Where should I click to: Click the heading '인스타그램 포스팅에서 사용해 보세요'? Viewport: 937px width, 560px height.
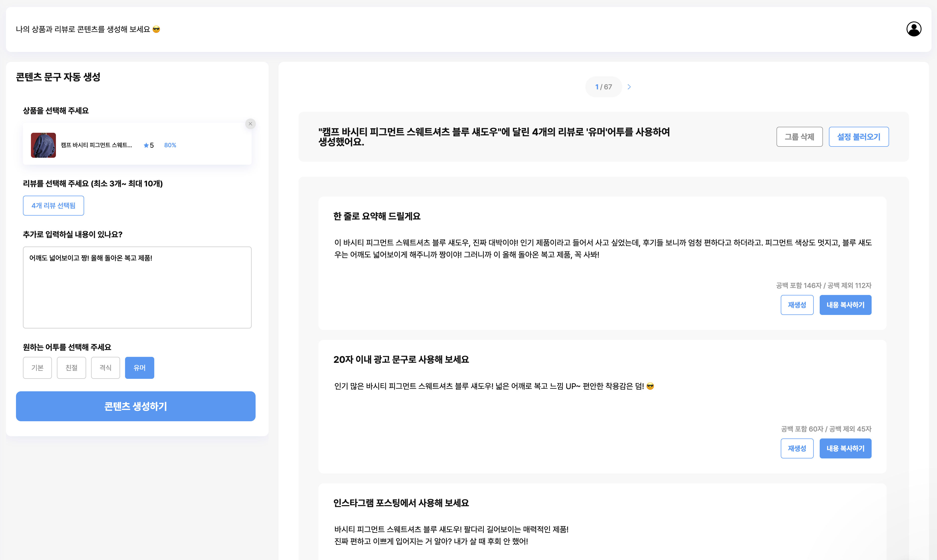pos(401,503)
